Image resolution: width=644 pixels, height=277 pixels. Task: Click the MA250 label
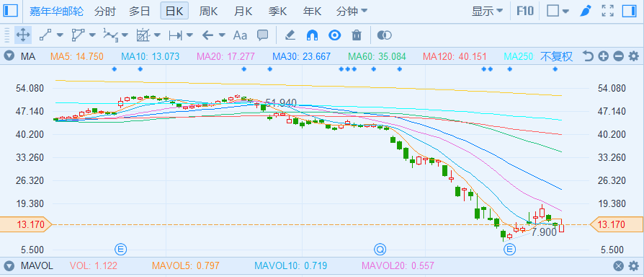tap(518, 57)
